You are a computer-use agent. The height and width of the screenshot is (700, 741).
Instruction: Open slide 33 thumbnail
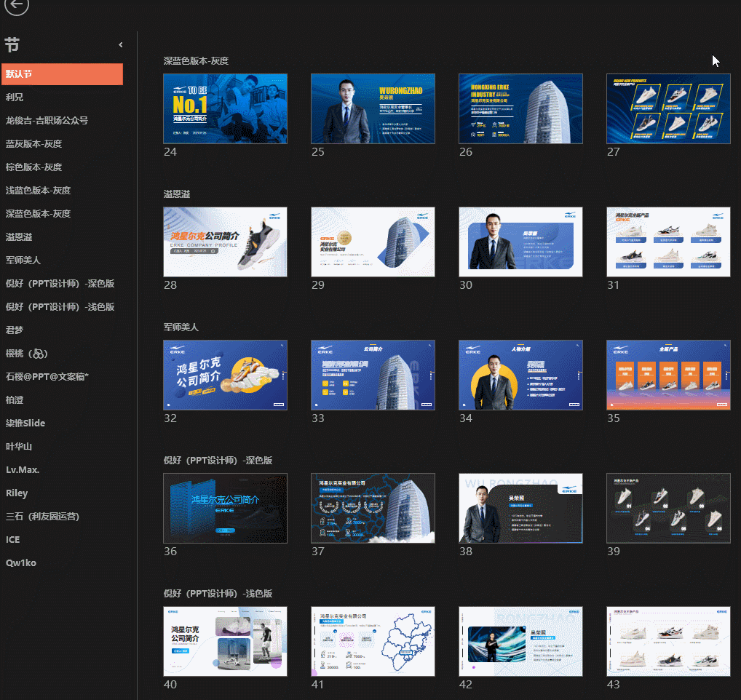373,375
